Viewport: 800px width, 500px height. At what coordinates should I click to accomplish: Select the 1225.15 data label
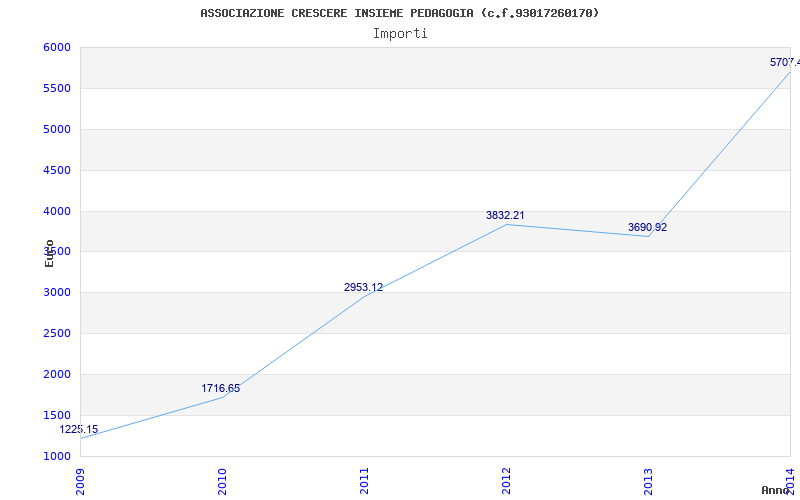pos(79,429)
